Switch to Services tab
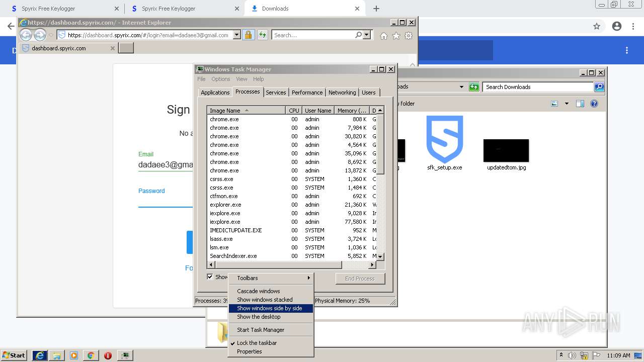The width and height of the screenshot is (644, 362). click(276, 93)
